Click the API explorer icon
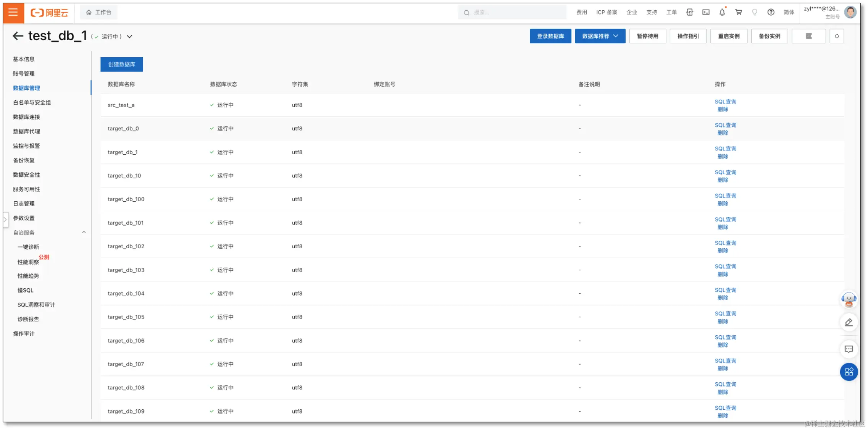Image resolution: width=868 pixels, height=430 pixels. [x=689, y=12]
